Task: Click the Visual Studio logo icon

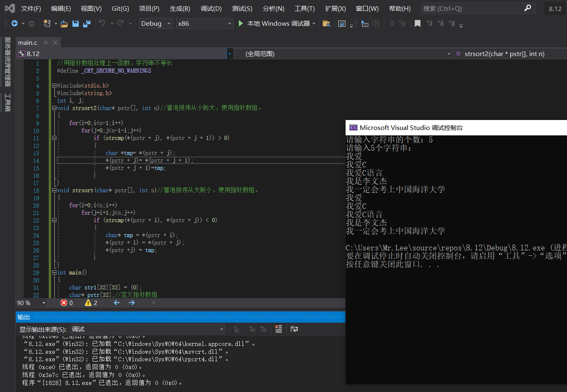Action: [10, 8]
